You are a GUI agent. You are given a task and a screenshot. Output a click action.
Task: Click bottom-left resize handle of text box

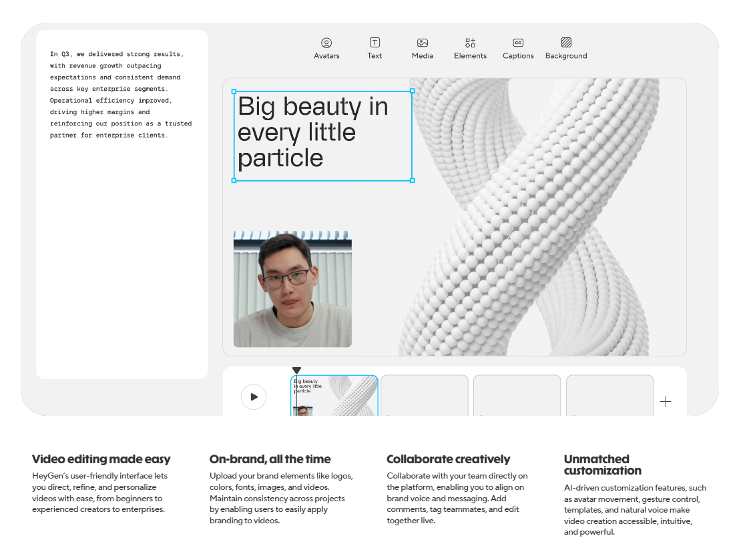[234, 180]
